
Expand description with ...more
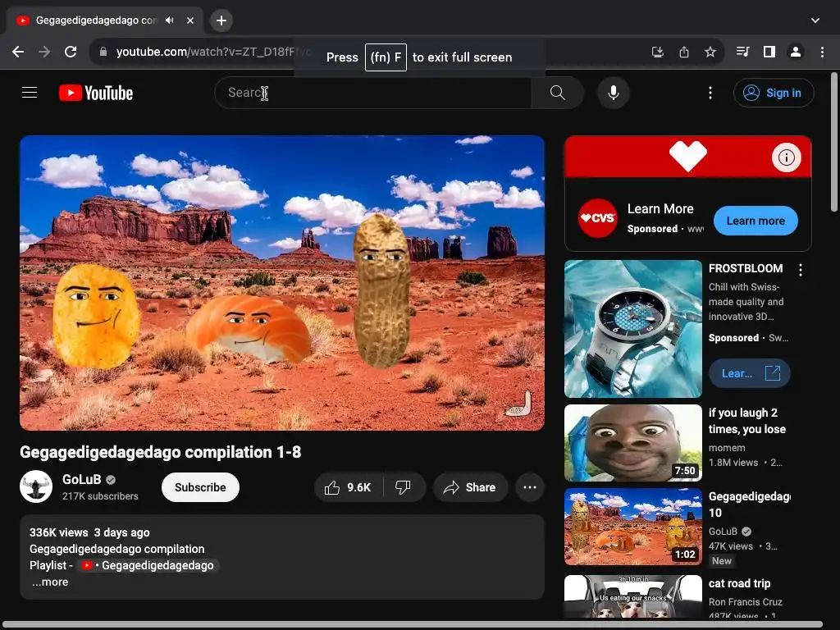point(50,582)
